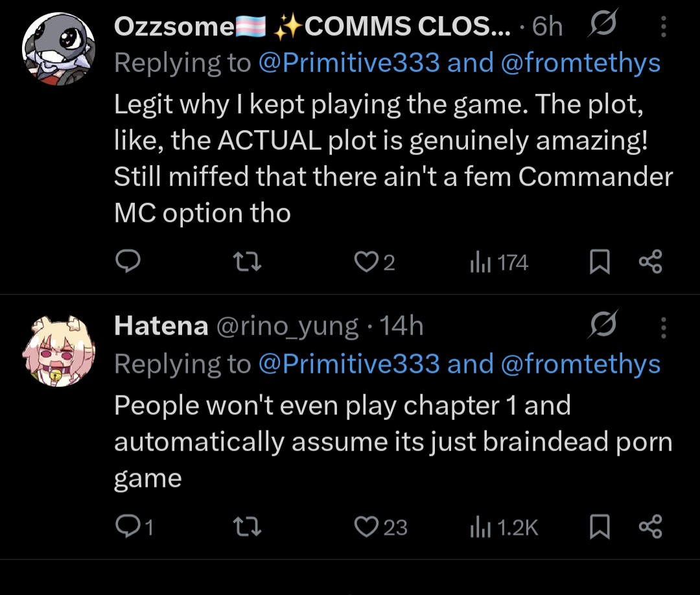This screenshot has width=700, height=595.
Task: Like Hatena's tweet with 23 likes
Action: click(x=365, y=526)
